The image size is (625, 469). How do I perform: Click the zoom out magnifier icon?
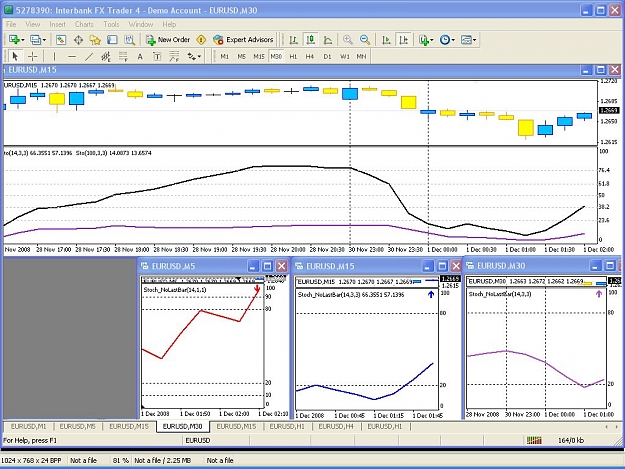[365, 40]
